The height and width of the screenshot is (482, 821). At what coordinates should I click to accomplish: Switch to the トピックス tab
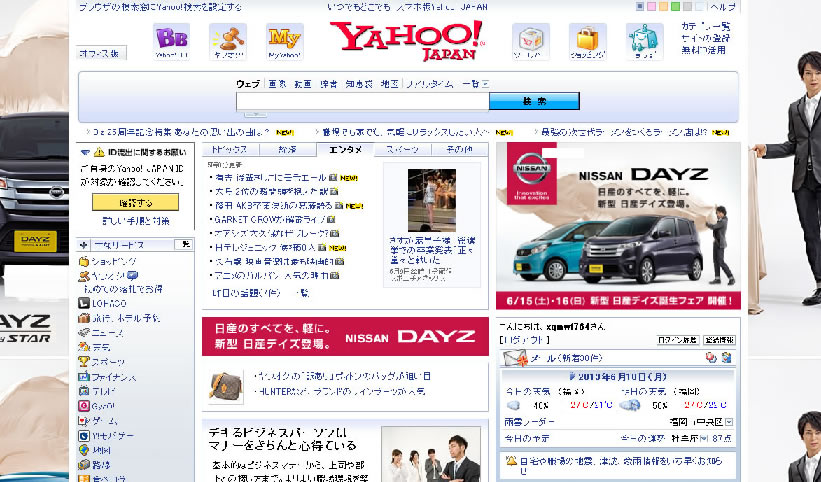pos(230,149)
